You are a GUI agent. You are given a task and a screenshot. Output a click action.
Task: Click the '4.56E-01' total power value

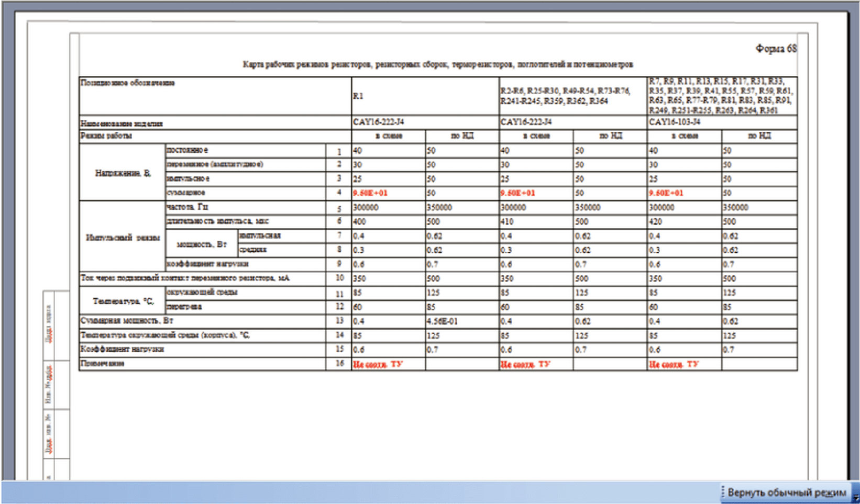[443, 321]
